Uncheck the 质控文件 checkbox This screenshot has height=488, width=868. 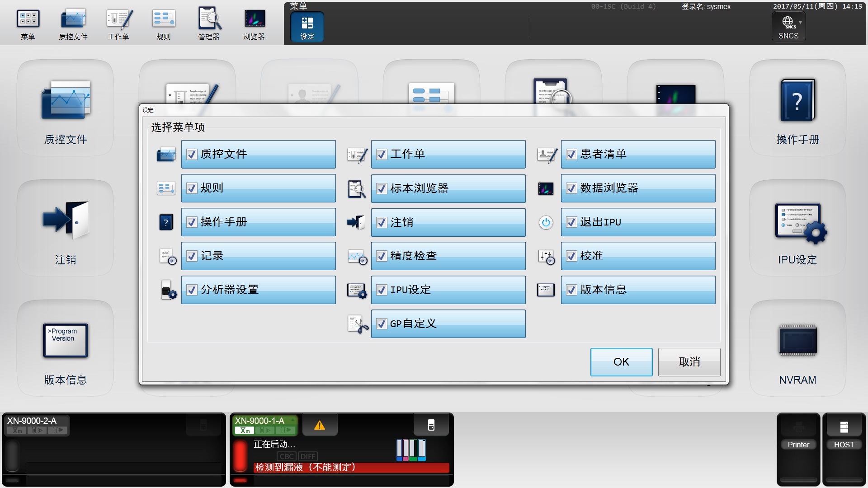point(192,155)
